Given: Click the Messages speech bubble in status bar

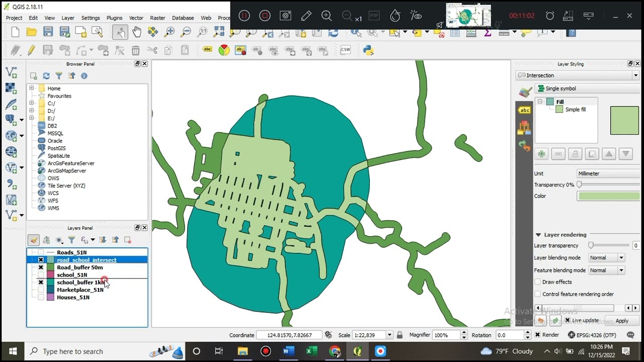Looking at the screenshot, I should click(630, 335).
